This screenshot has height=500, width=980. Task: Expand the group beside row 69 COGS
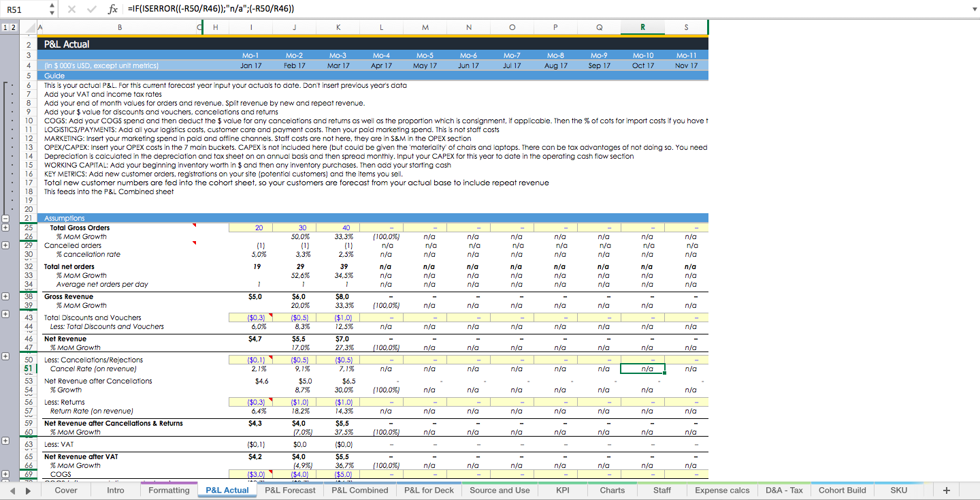coord(5,474)
